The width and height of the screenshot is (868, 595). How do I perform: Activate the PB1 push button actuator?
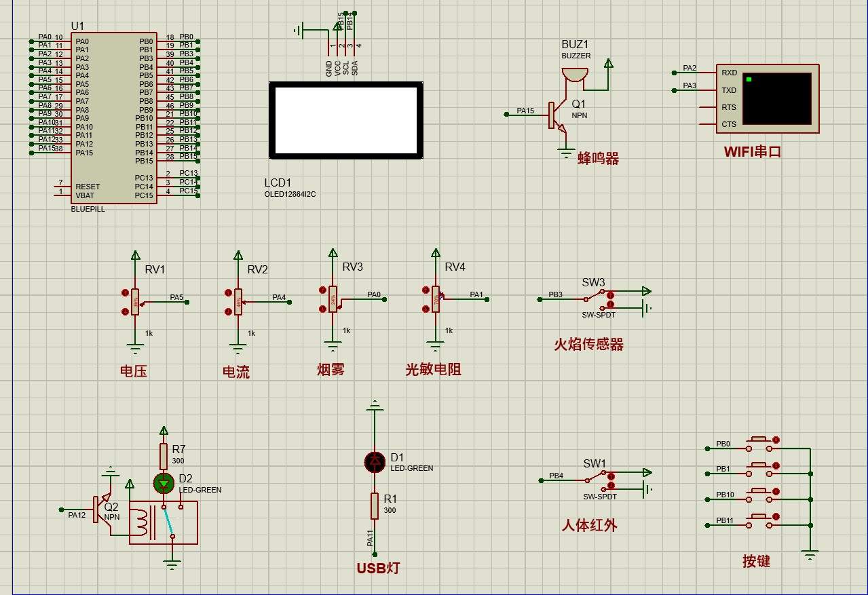point(776,465)
